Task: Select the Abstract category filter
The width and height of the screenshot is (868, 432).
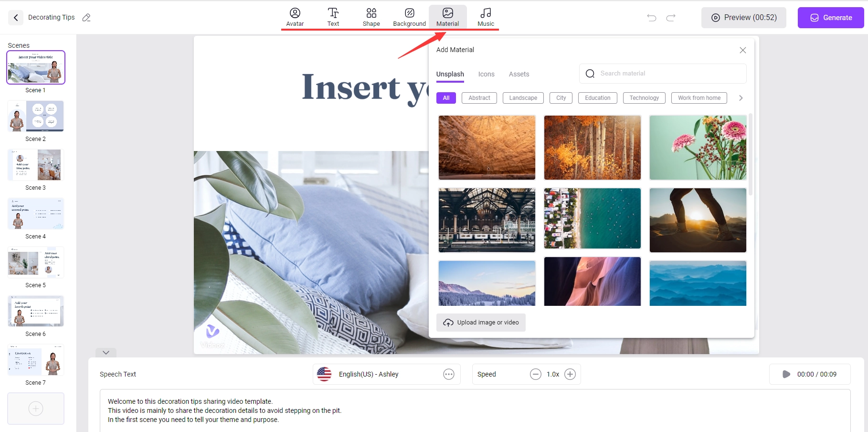Action: pyautogui.click(x=479, y=98)
